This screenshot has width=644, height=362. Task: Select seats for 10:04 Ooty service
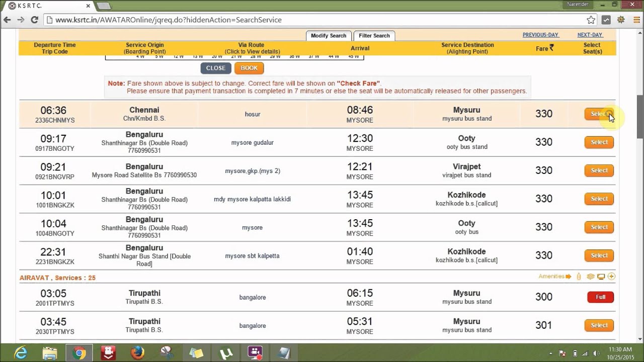click(599, 227)
